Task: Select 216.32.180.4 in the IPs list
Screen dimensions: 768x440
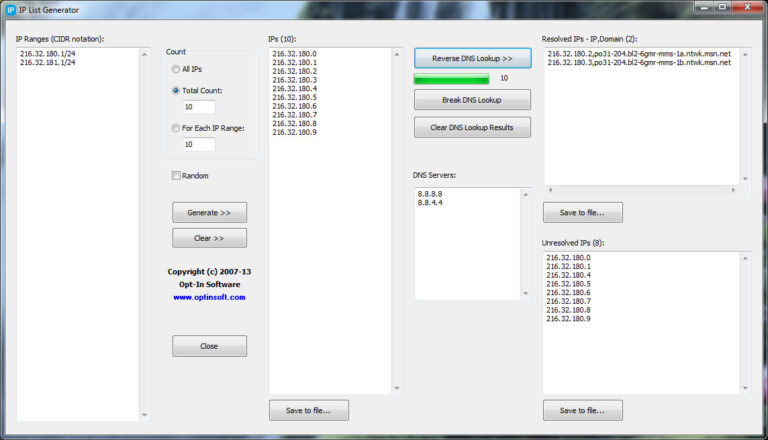Action: pos(294,89)
